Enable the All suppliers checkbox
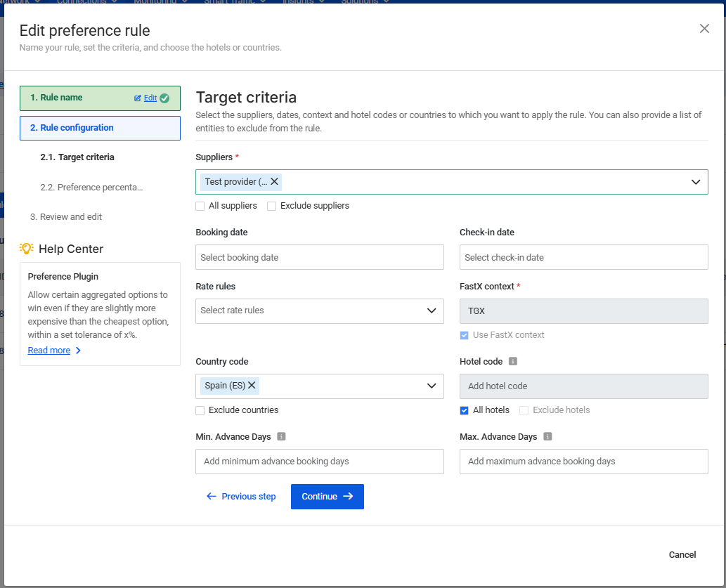The height and width of the screenshot is (588, 726). tap(200, 207)
